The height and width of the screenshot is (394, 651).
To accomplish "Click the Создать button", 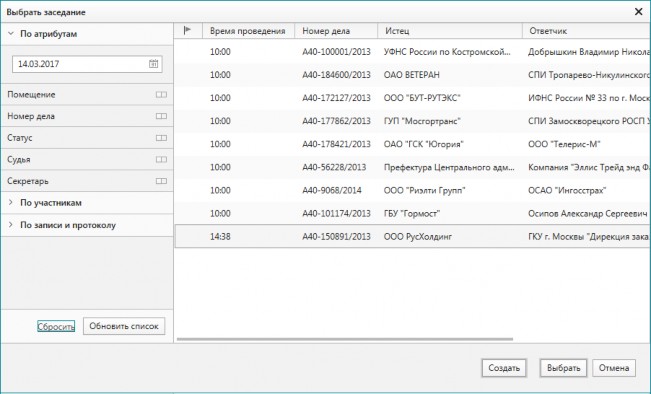I will pyautogui.click(x=504, y=368).
